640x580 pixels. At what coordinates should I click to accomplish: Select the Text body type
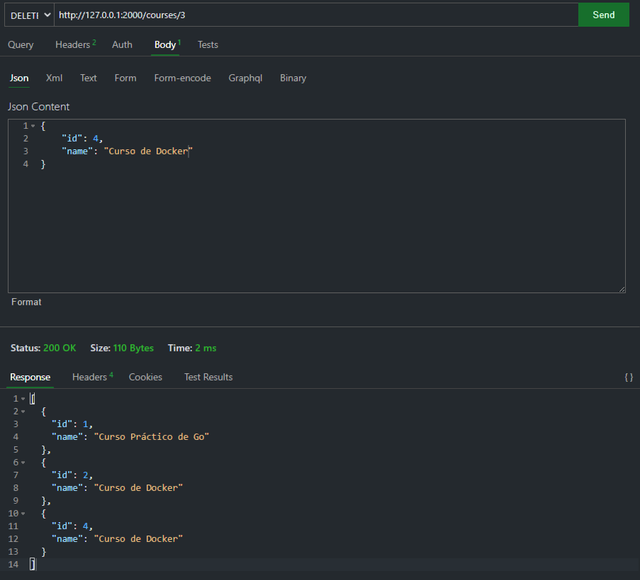pos(88,78)
